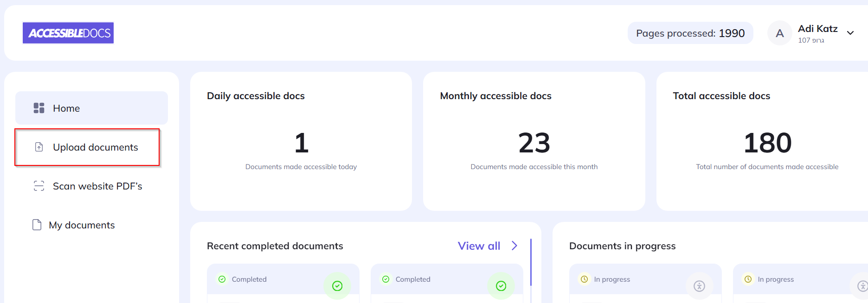Open My documents in the sidebar
The image size is (868, 303).
[91, 225]
